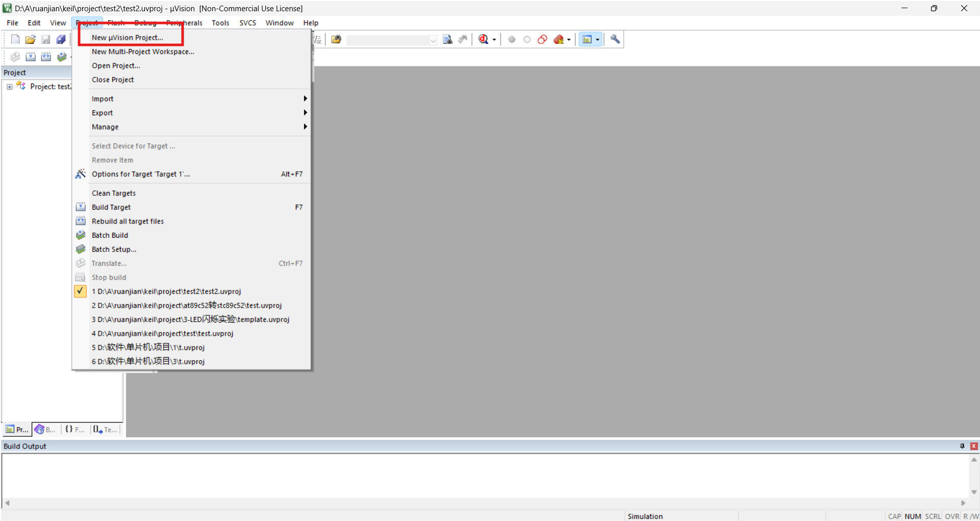The height and width of the screenshot is (521, 980).
Task: Click the Save All toolbar icon
Action: click(61, 39)
